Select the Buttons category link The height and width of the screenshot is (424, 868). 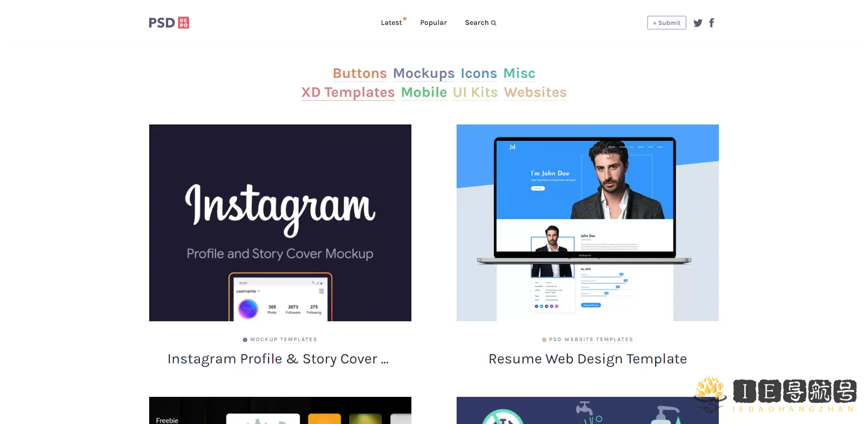tap(360, 73)
